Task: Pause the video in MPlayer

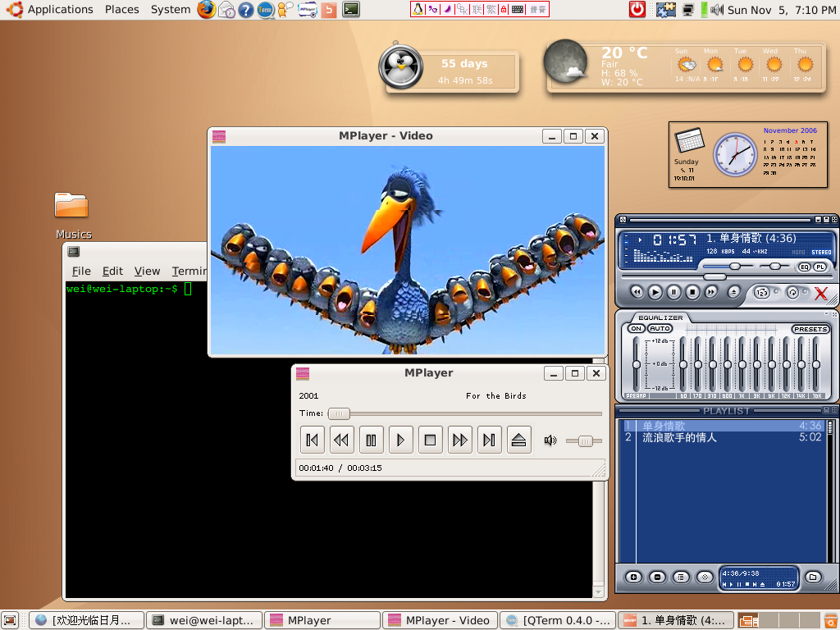Action: coord(371,440)
